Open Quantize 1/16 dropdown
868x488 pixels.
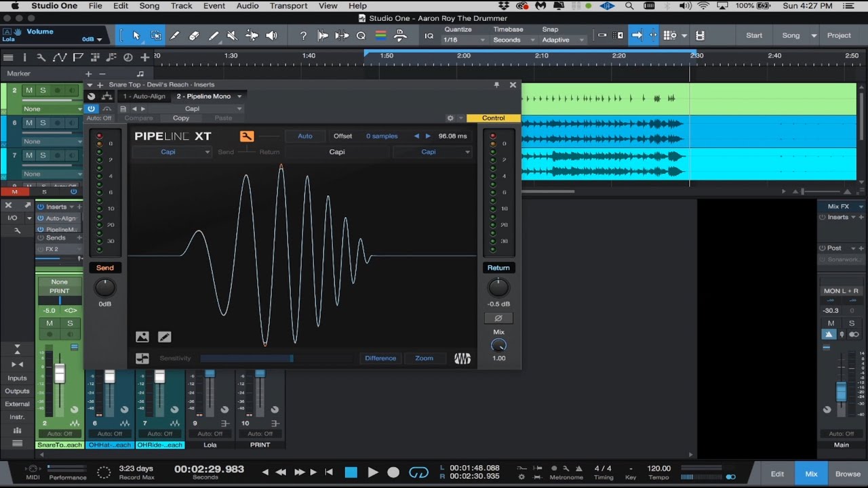point(465,40)
